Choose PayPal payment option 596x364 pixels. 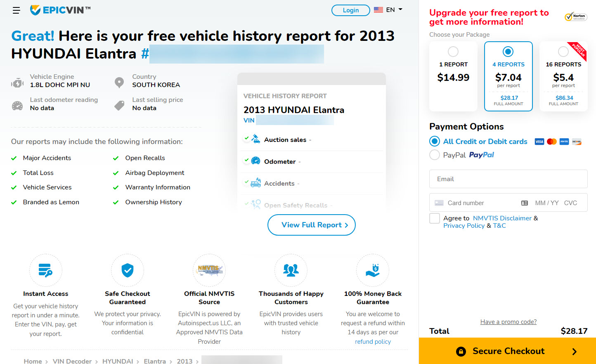click(435, 155)
